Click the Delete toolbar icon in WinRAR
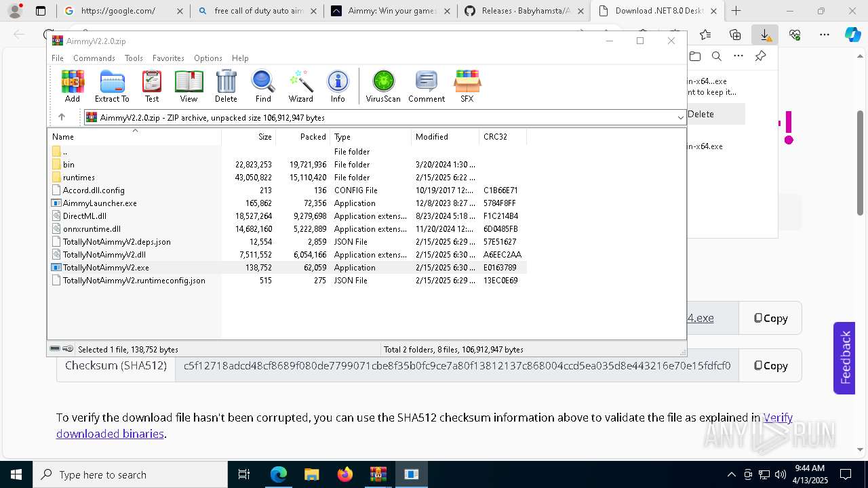The image size is (868, 488). click(x=226, y=86)
